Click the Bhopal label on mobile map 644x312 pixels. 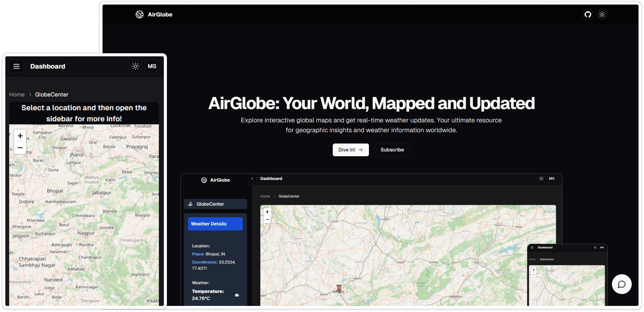55,191
